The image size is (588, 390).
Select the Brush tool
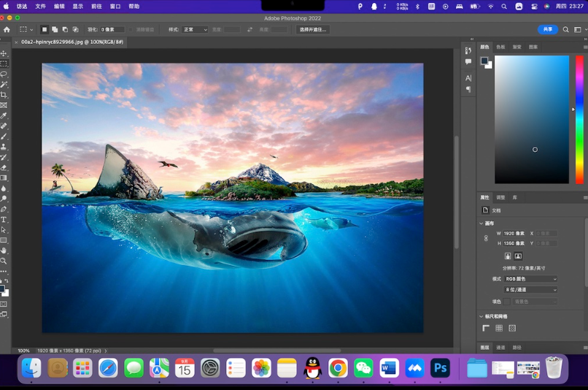point(4,137)
